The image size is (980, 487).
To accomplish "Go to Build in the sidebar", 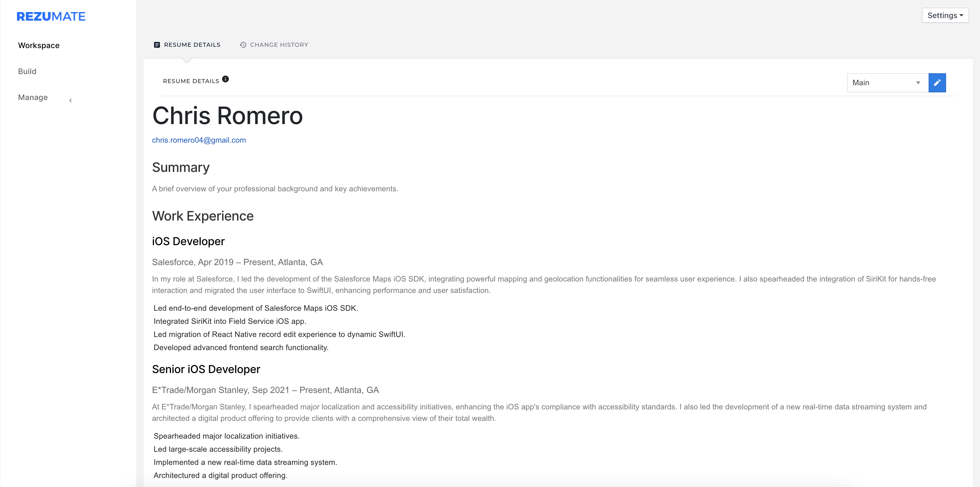I will [x=27, y=72].
